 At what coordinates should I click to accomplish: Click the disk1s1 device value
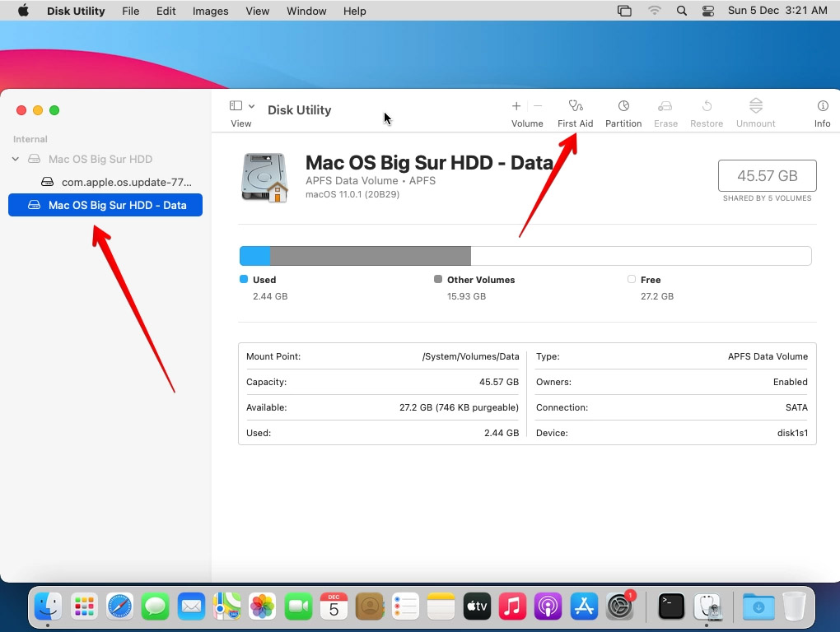[x=792, y=433]
